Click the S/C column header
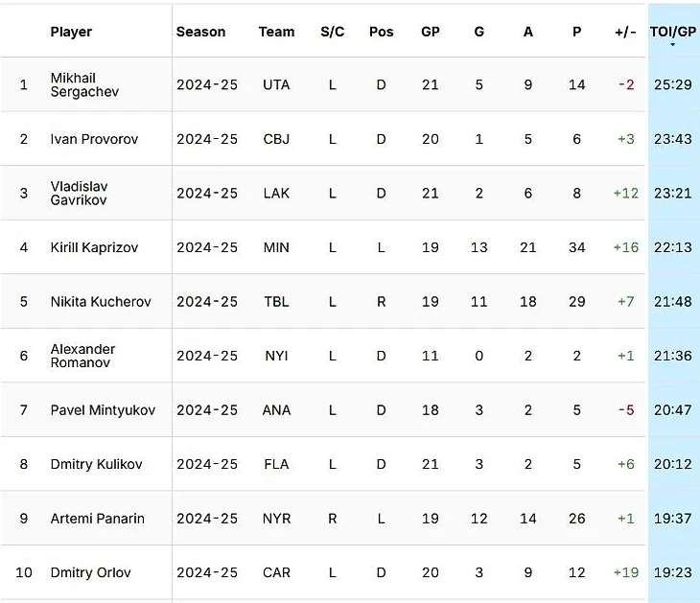The height and width of the screenshot is (603, 700). 332,32
